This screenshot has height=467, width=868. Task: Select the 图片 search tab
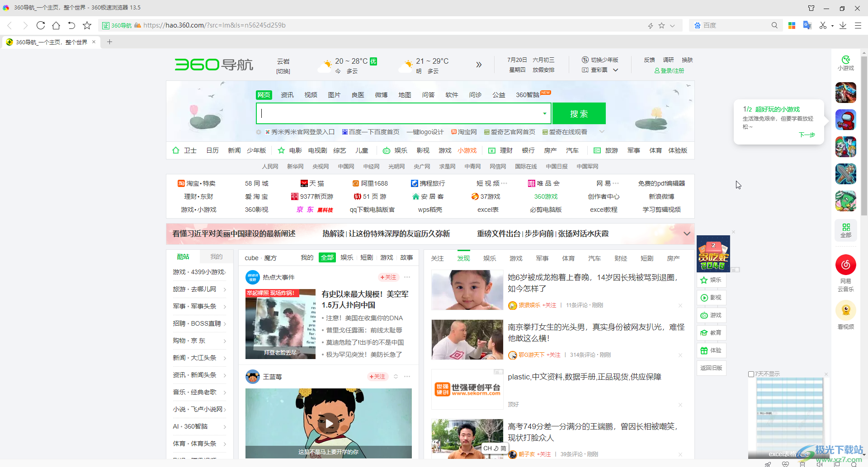coord(334,95)
